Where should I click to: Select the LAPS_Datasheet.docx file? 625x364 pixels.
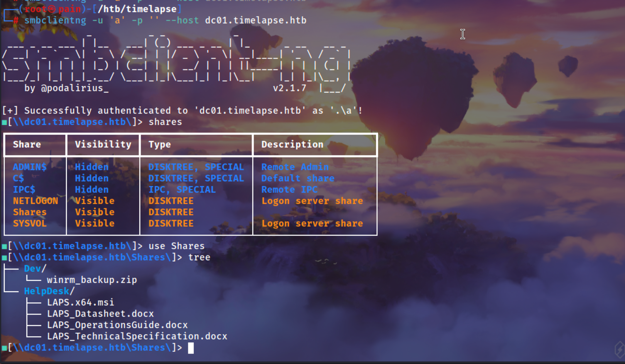pos(100,314)
